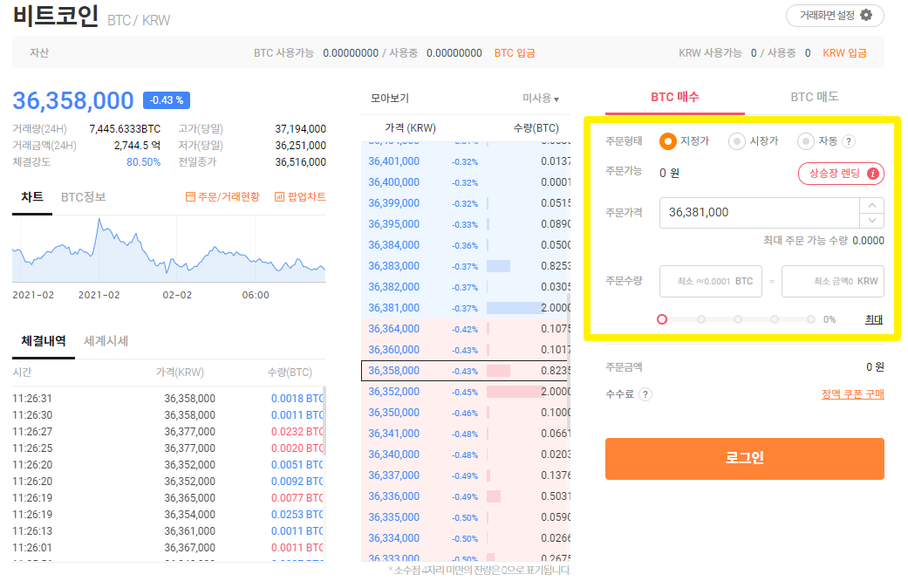Click the KRW 입금 link
908x588 pixels.
click(844, 53)
